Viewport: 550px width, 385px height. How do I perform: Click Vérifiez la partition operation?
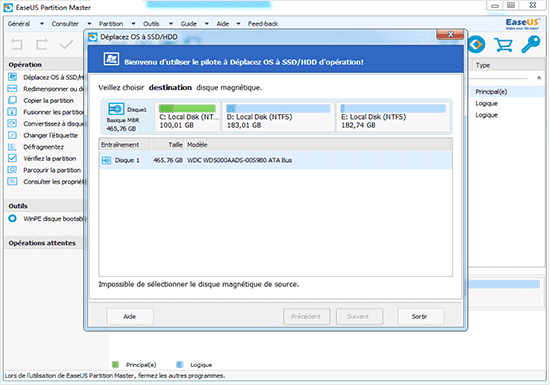[50, 158]
